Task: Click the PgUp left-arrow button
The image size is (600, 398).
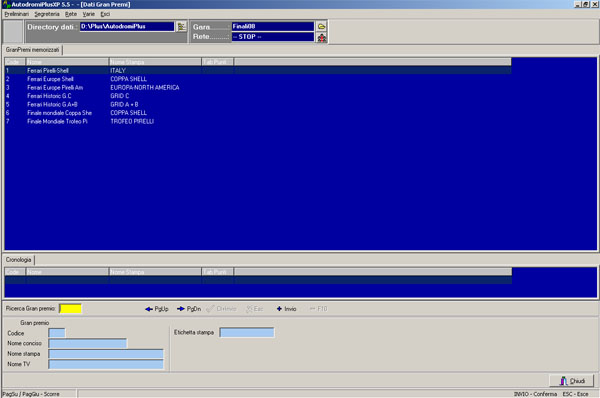Action: pyautogui.click(x=157, y=309)
